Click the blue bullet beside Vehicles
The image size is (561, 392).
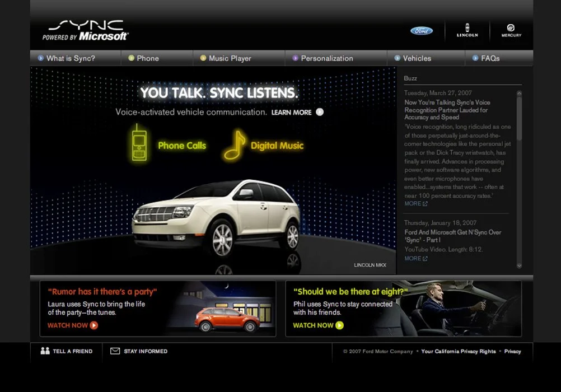click(x=397, y=58)
